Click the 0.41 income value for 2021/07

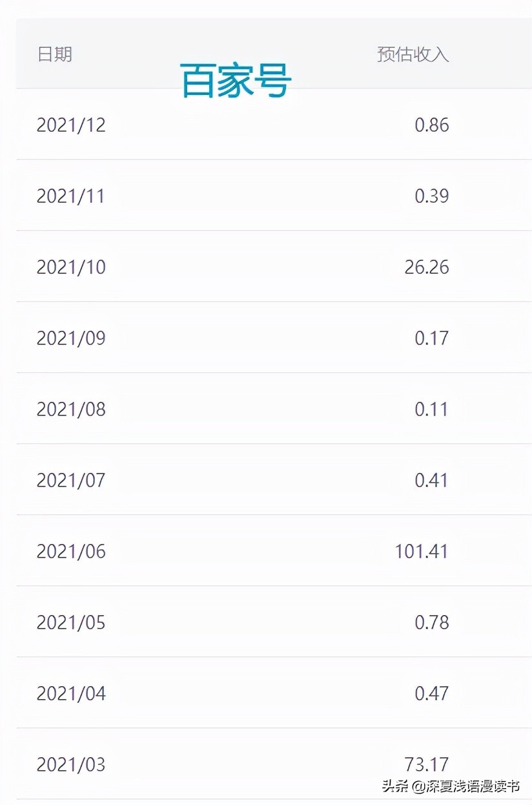tap(431, 480)
